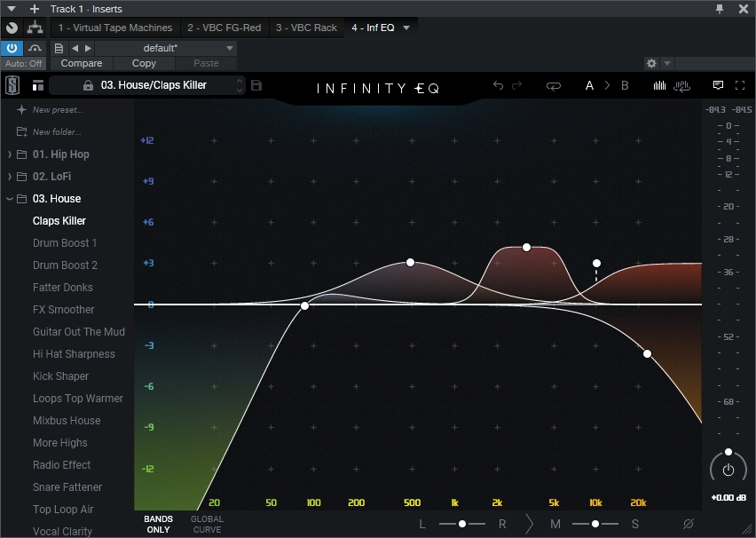The height and width of the screenshot is (538, 756).
Task: Expand the 02. LoFi folder
Action: (10, 177)
